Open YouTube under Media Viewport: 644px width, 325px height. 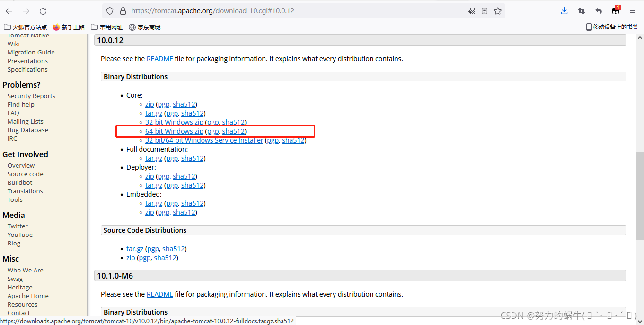click(x=20, y=235)
